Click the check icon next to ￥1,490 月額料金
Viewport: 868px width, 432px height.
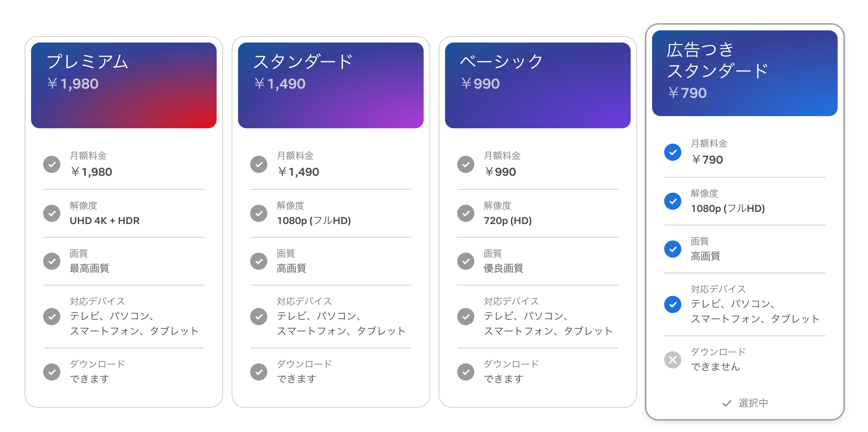click(x=259, y=164)
